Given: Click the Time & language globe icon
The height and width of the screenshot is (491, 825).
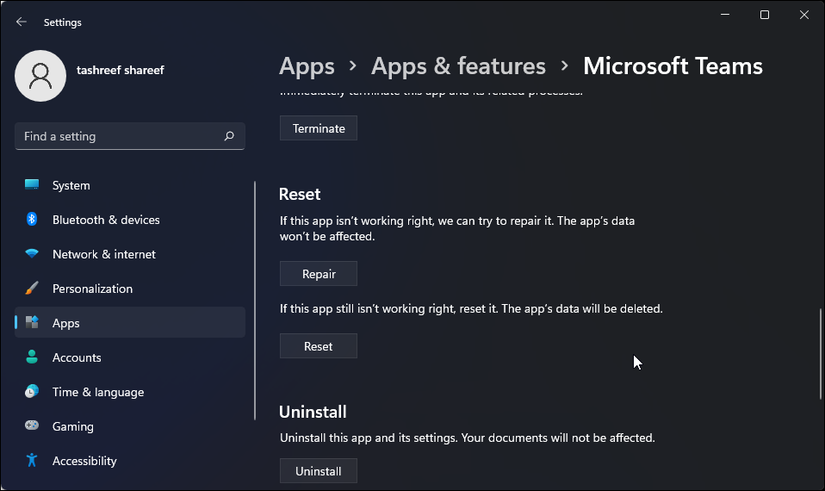Looking at the screenshot, I should 32,392.
